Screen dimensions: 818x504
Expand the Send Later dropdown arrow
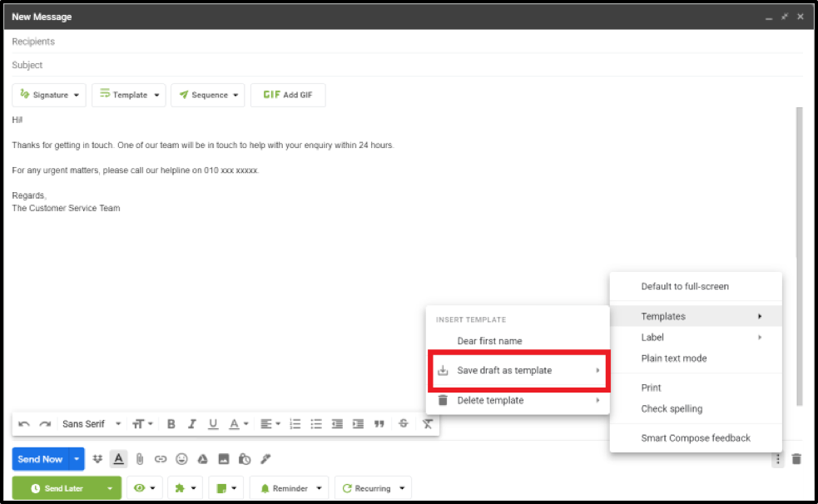109,488
